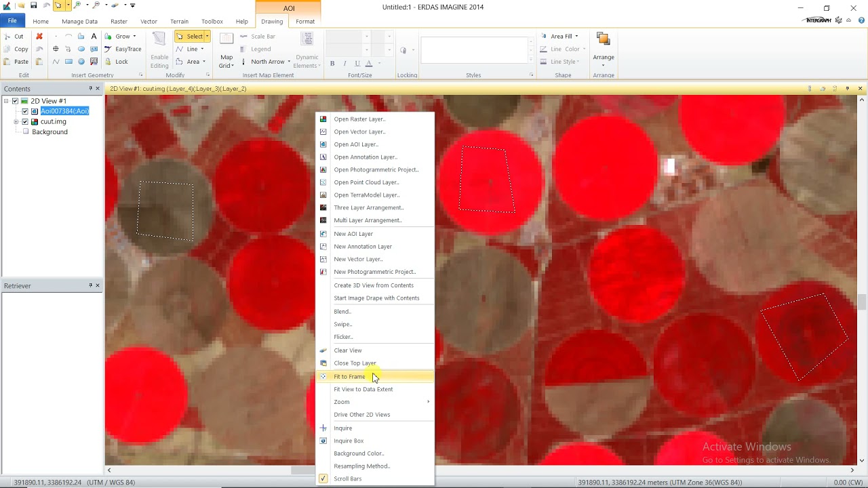
Task: Select the rectangle geometry tool
Action: pyautogui.click(x=68, y=62)
